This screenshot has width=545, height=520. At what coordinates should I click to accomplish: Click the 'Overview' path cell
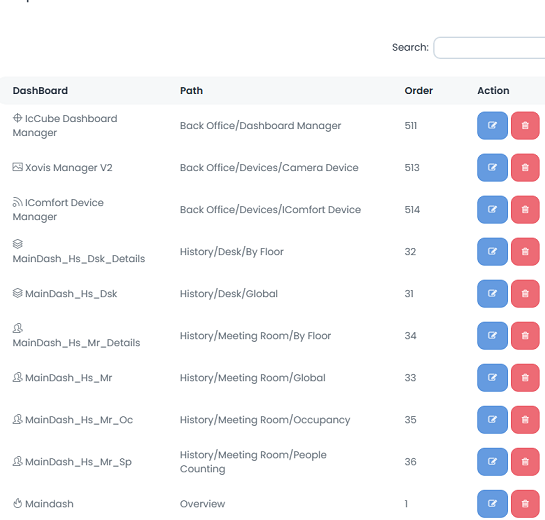coord(202,504)
